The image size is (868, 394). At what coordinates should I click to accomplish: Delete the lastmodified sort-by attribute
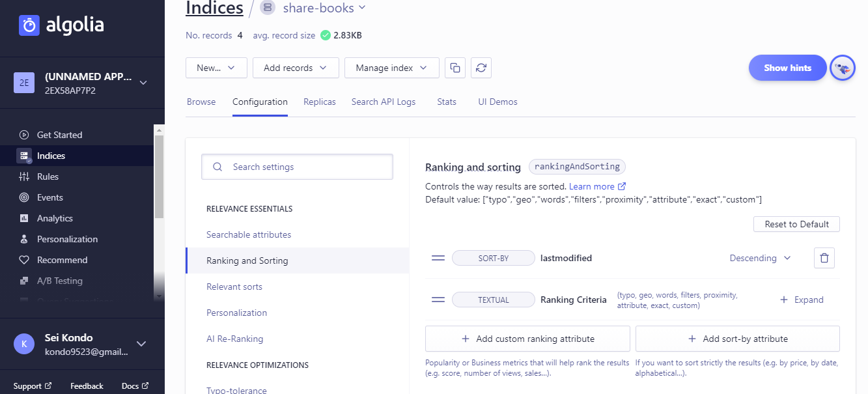pyautogui.click(x=824, y=258)
